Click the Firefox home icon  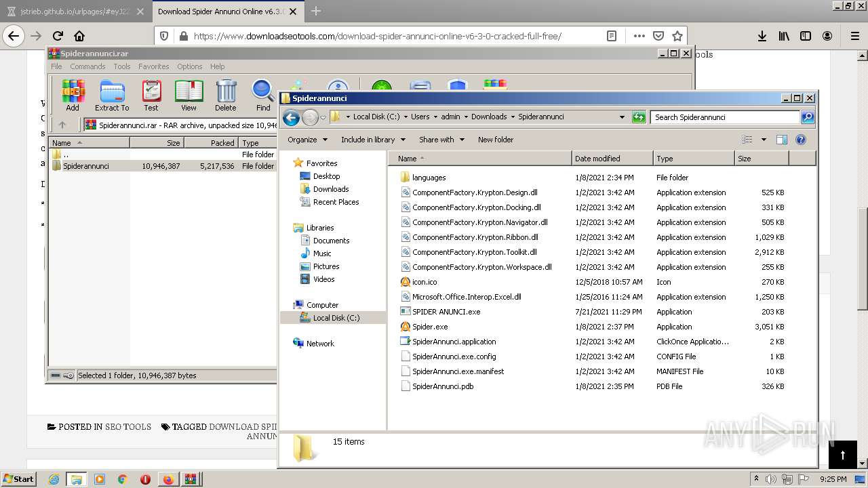pos(79,36)
